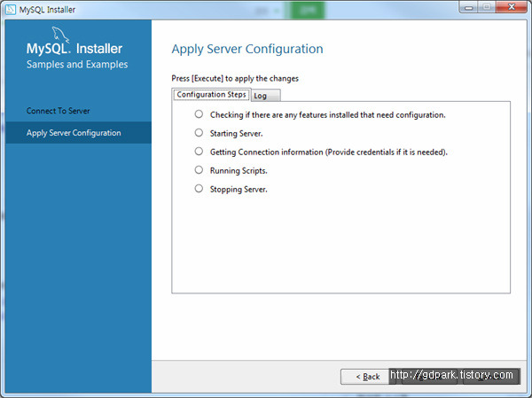This screenshot has height=398, width=532.
Task: Click the Back button
Action: 367,377
